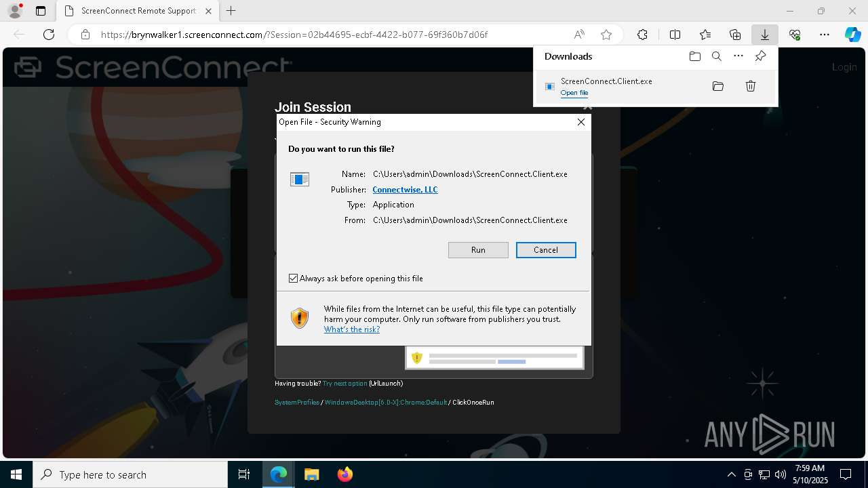Click the Login link

(844, 66)
